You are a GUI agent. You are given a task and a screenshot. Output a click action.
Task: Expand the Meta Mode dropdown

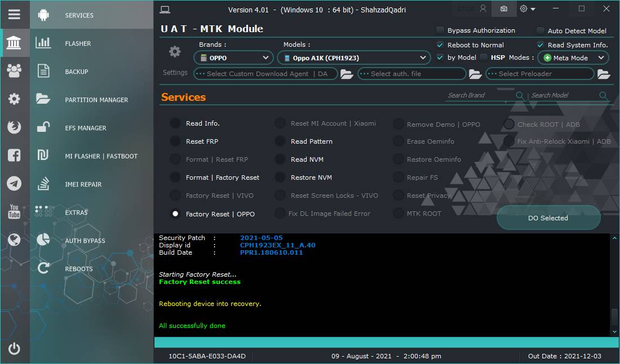(573, 58)
